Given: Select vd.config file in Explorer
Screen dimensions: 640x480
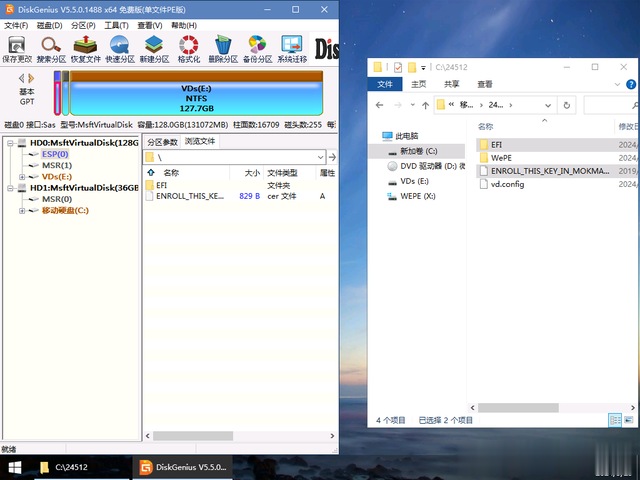Looking at the screenshot, I should 507,184.
